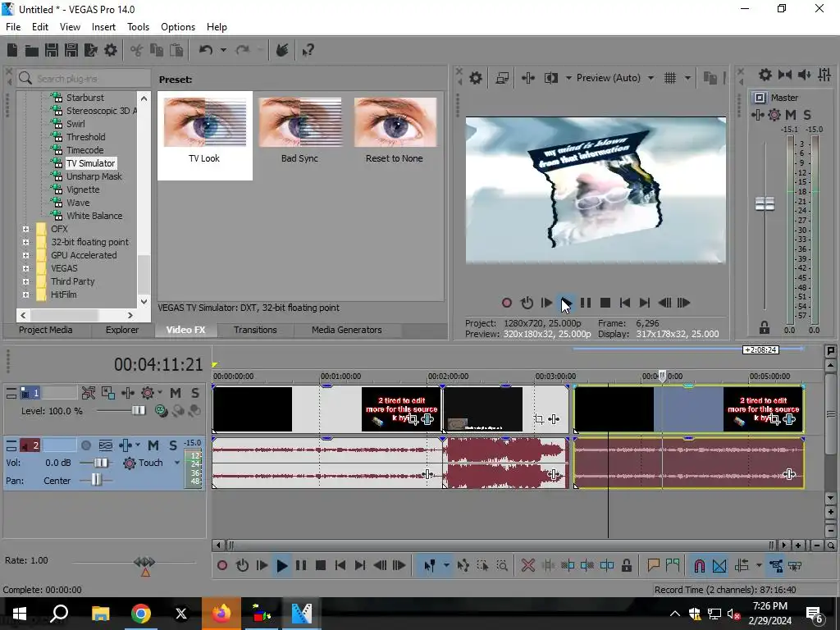Click the Interactive Tutorials hand icon
This screenshot has height=630, width=840.
(282, 50)
